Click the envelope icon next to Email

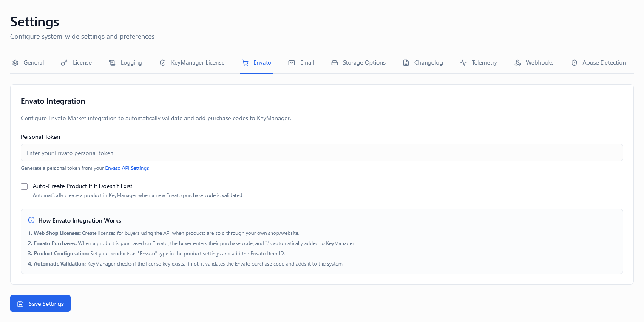point(291,62)
